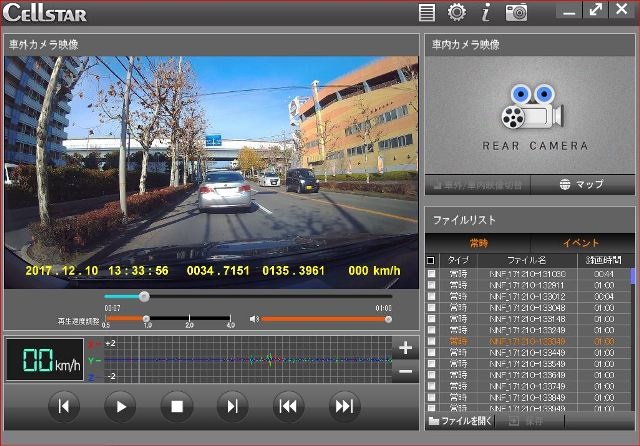Capture snapshot with camera icon
The image size is (640, 446).
click(x=516, y=12)
